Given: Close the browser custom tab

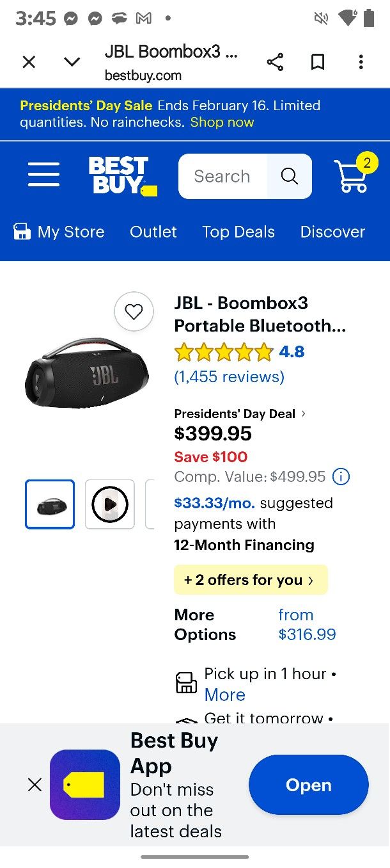Looking at the screenshot, I should (x=29, y=62).
